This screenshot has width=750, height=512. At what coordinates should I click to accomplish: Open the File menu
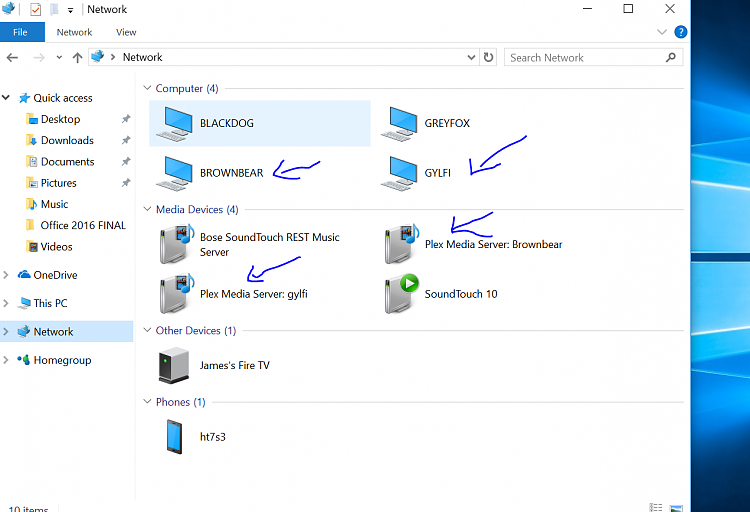coord(20,32)
